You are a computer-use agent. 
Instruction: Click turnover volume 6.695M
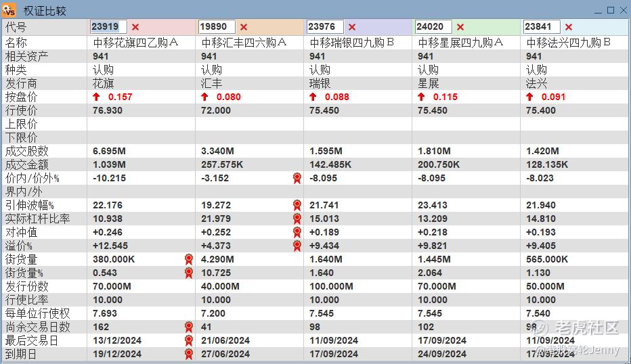[x=109, y=152]
